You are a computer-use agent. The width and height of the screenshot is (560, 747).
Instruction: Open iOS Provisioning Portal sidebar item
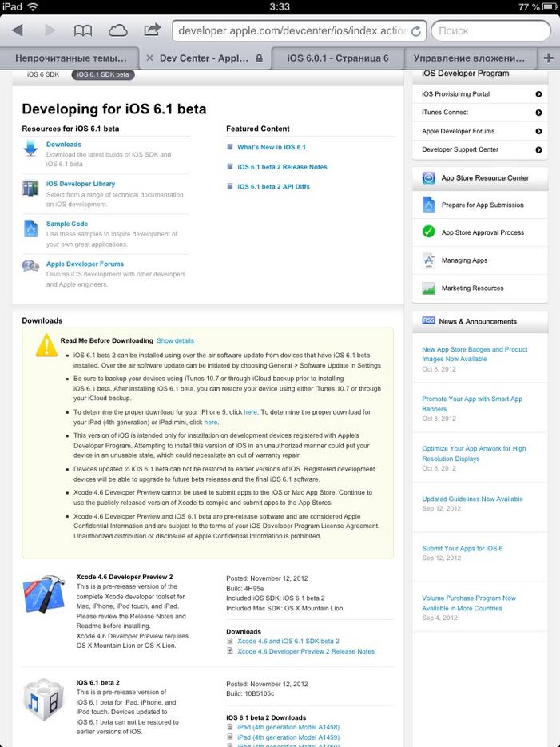[x=480, y=93]
